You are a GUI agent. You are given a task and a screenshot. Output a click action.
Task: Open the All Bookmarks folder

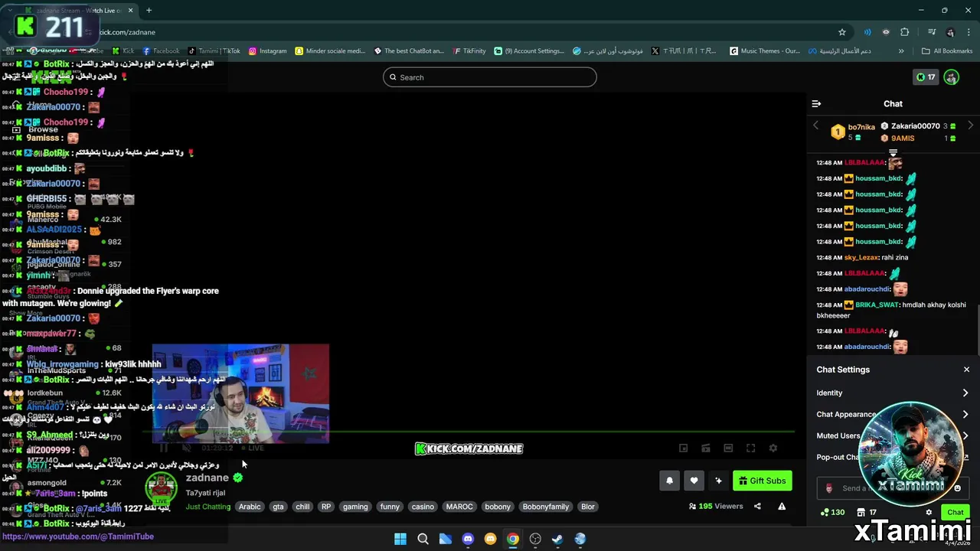[947, 51]
